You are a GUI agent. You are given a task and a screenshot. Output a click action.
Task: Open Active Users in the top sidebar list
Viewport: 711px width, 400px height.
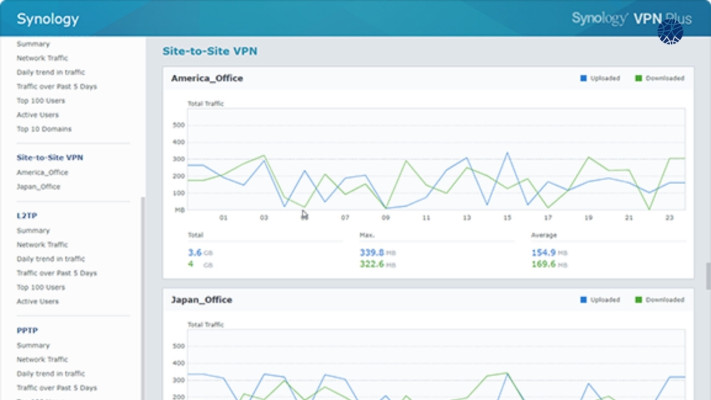38,115
